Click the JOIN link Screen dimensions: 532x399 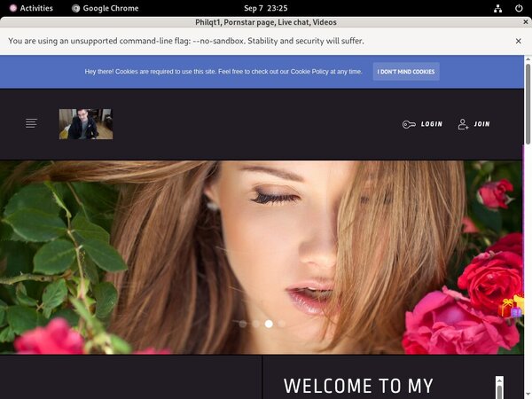[x=481, y=124]
